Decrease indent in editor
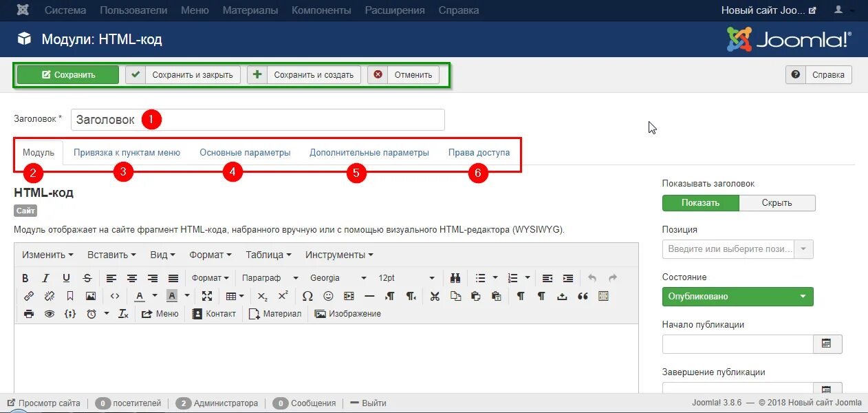Image resolution: width=868 pixels, height=413 pixels. (547, 278)
